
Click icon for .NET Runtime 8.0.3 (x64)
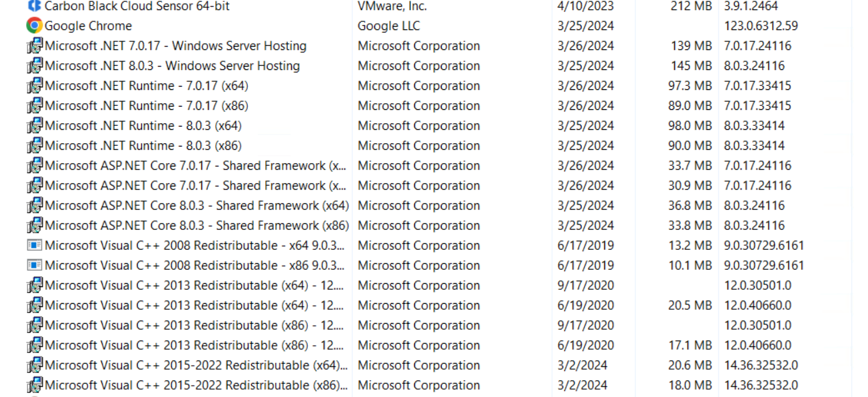34,126
